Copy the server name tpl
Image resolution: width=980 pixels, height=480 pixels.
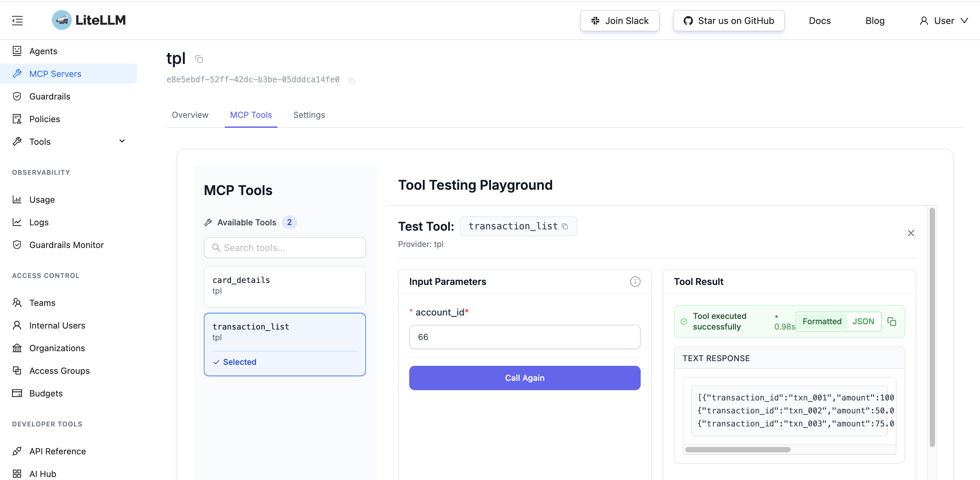pos(199,59)
